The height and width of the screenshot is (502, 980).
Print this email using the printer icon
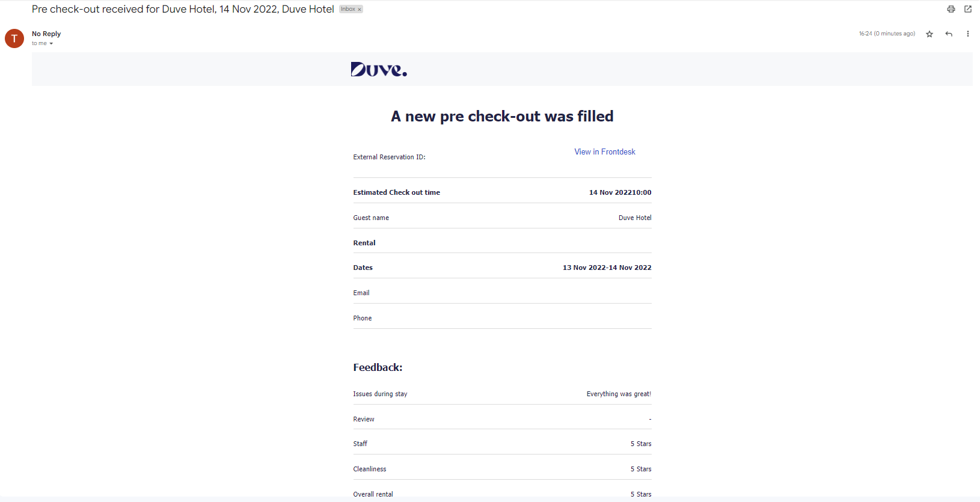[951, 9]
